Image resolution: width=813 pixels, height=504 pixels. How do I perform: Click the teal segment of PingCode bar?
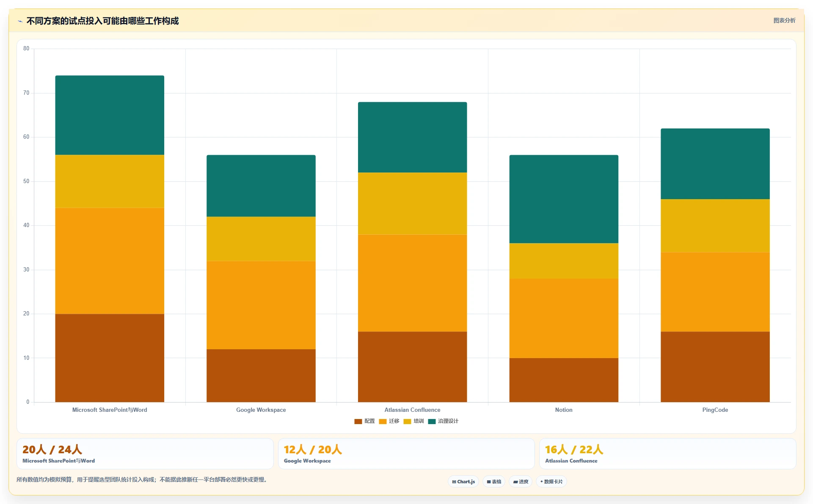[715, 164]
